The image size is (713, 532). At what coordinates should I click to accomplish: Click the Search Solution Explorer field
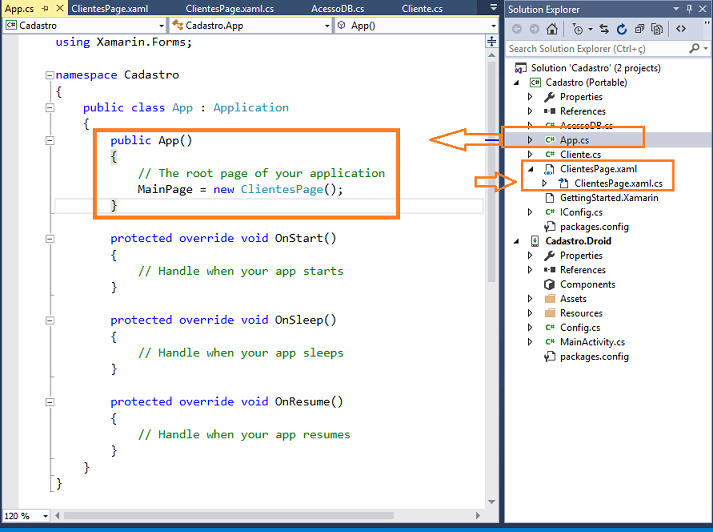595,48
